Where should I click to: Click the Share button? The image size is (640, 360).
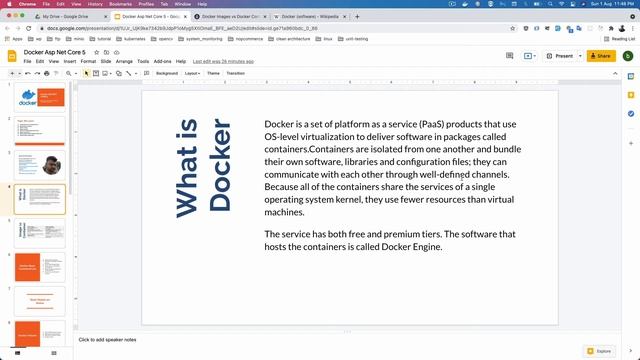[601, 56]
